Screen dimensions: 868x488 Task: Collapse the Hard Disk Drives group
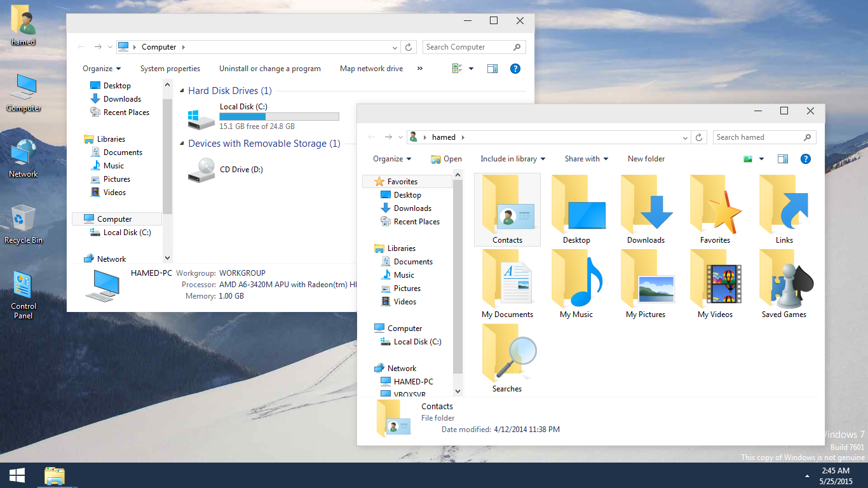coord(182,91)
